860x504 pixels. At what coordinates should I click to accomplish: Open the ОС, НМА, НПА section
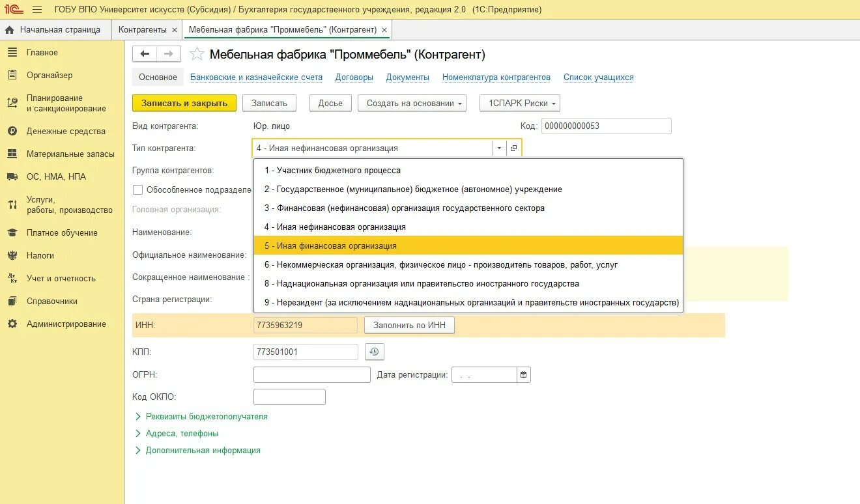56,177
